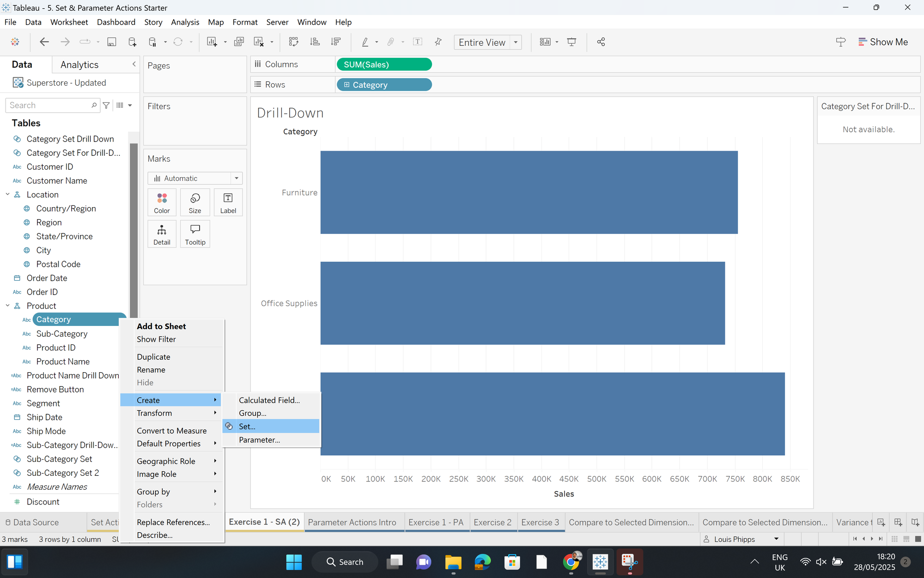Click the Clear Sheet toolbar icon
The image size is (924, 578).
click(x=259, y=42)
